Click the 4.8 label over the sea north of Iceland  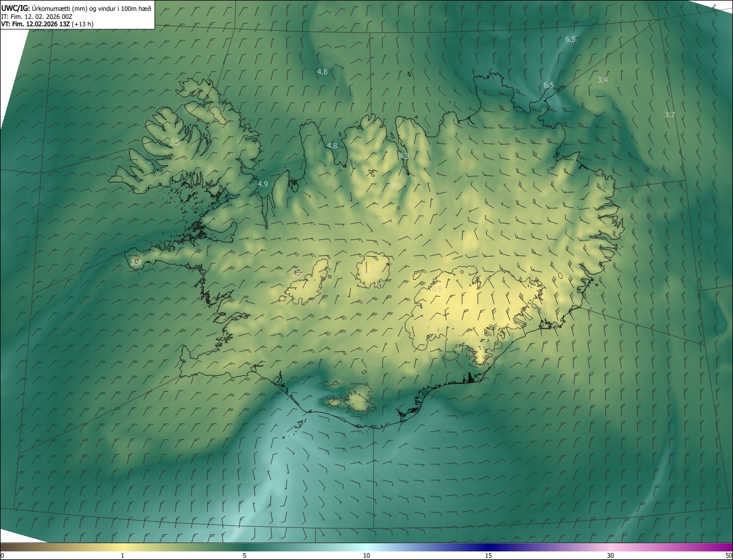[322, 72]
